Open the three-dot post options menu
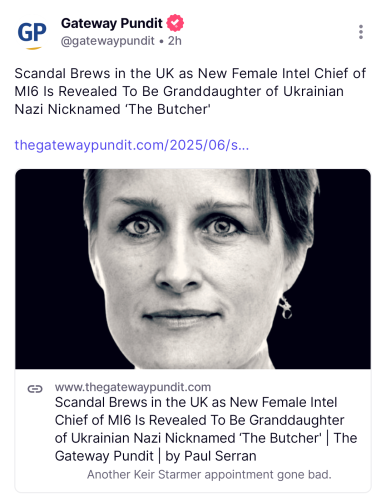The image size is (386, 500). pos(361,32)
